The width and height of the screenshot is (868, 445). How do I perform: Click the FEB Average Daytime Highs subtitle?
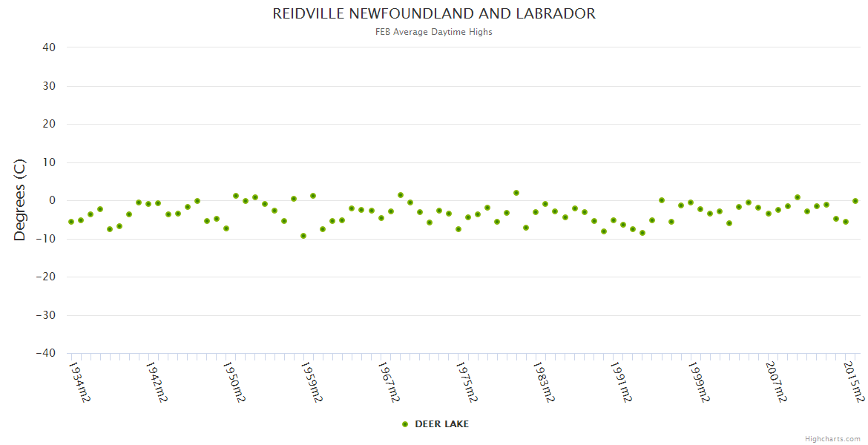pos(434,32)
